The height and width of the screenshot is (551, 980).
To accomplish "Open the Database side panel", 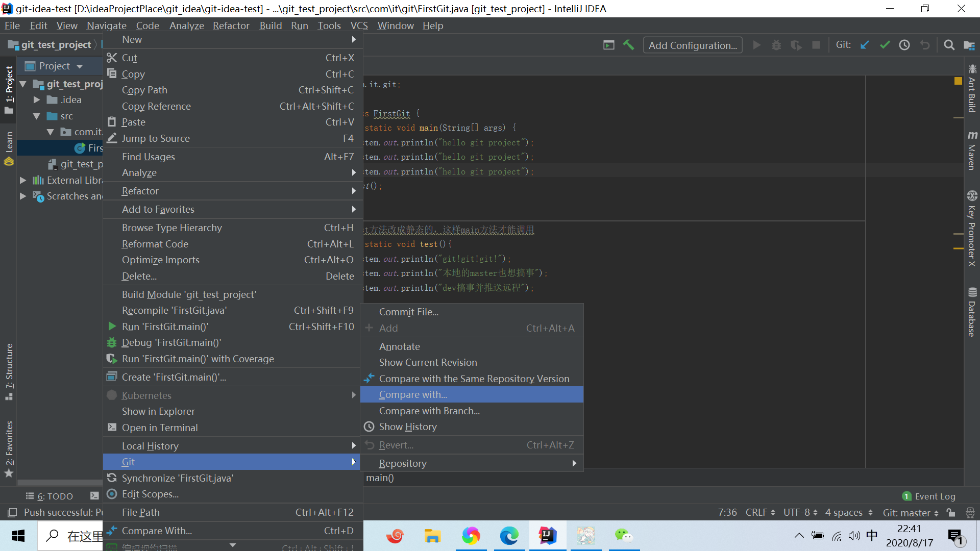I will coord(972,312).
